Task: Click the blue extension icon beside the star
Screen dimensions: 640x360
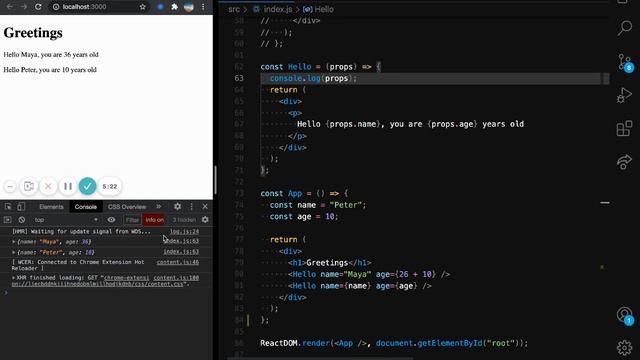Action: [160, 7]
